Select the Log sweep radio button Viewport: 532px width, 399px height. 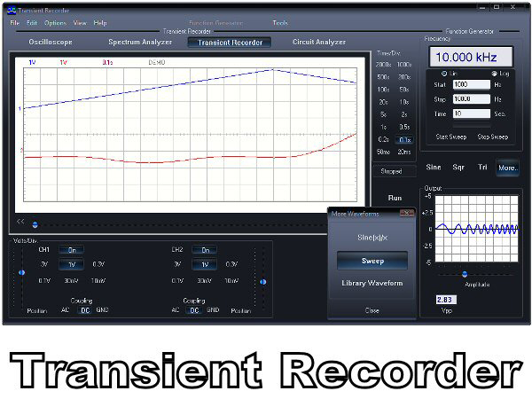pyautogui.click(x=494, y=74)
